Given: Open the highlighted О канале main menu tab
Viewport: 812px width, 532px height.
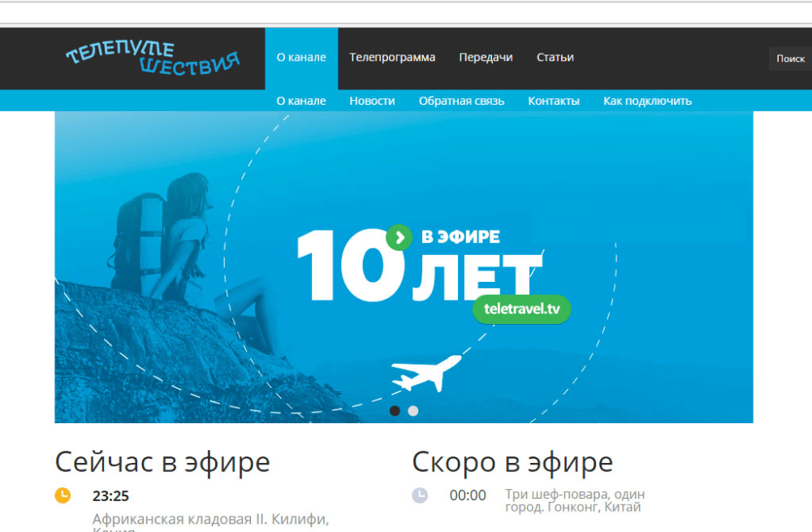Looking at the screenshot, I should [301, 58].
